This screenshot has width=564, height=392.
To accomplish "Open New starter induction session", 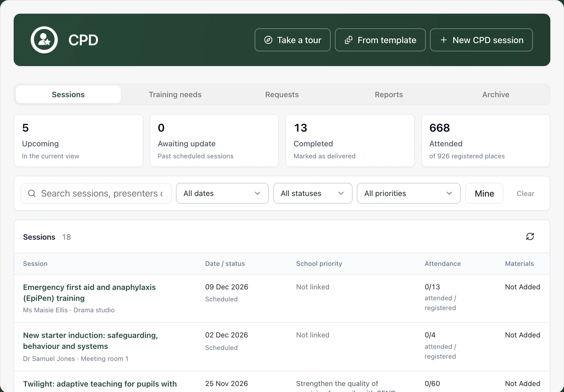I will click(90, 341).
